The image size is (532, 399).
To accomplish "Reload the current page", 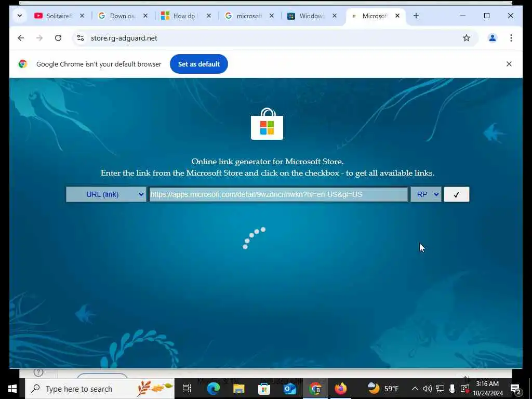I will (x=58, y=38).
